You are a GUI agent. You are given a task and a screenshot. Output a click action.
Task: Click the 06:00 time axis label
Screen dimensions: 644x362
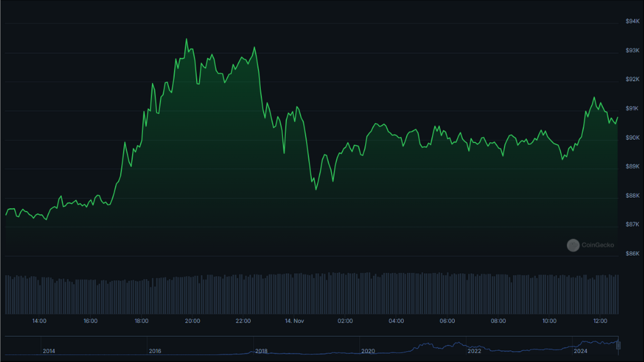[x=448, y=321]
